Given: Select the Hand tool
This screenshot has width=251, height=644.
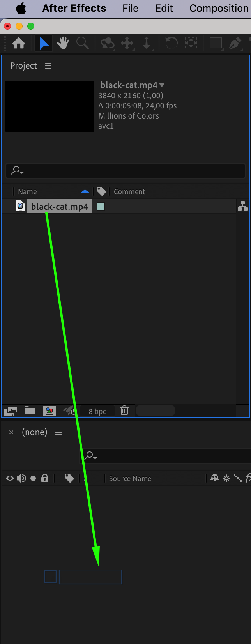Looking at the screenshot, I should 63,43.
